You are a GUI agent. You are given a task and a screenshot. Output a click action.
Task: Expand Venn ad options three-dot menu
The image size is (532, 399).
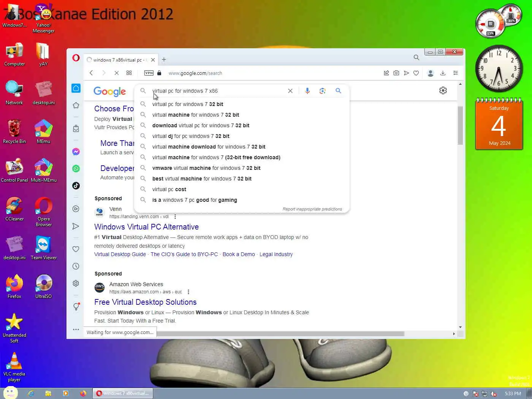[x=175, y=217]
